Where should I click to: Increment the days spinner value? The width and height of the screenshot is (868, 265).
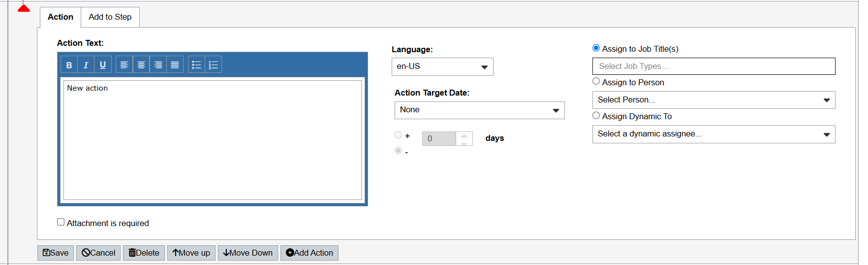464,135
